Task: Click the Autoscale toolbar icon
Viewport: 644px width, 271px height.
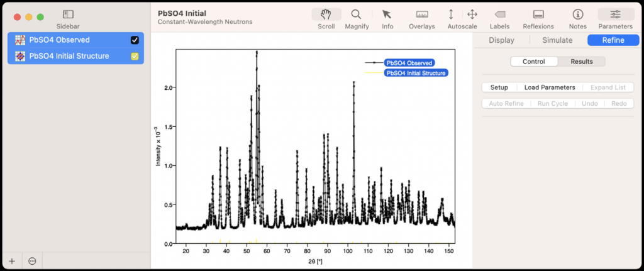Action: pos(451,14)
